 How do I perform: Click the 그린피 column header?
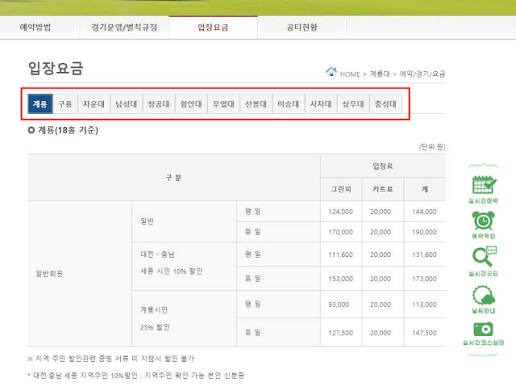(341, 189)
